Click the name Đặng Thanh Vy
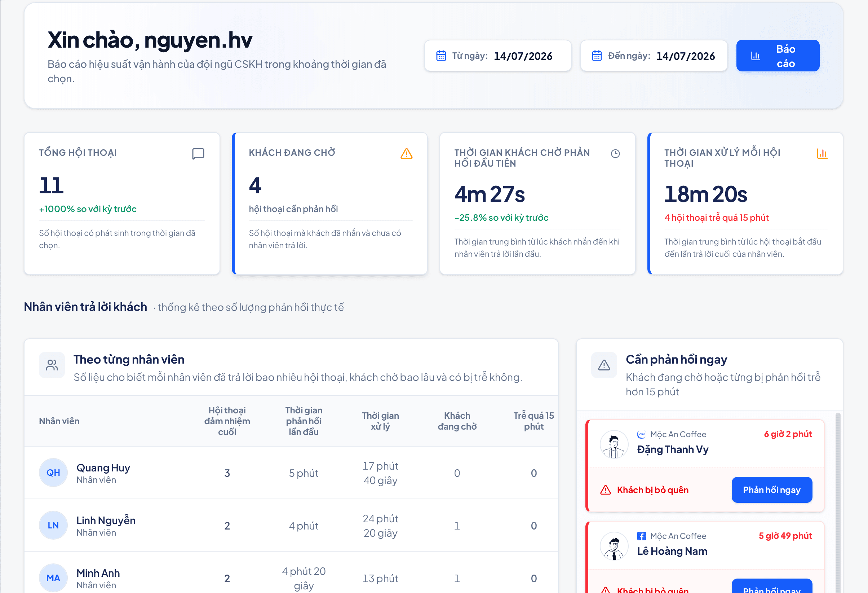 tap(673, 449)
